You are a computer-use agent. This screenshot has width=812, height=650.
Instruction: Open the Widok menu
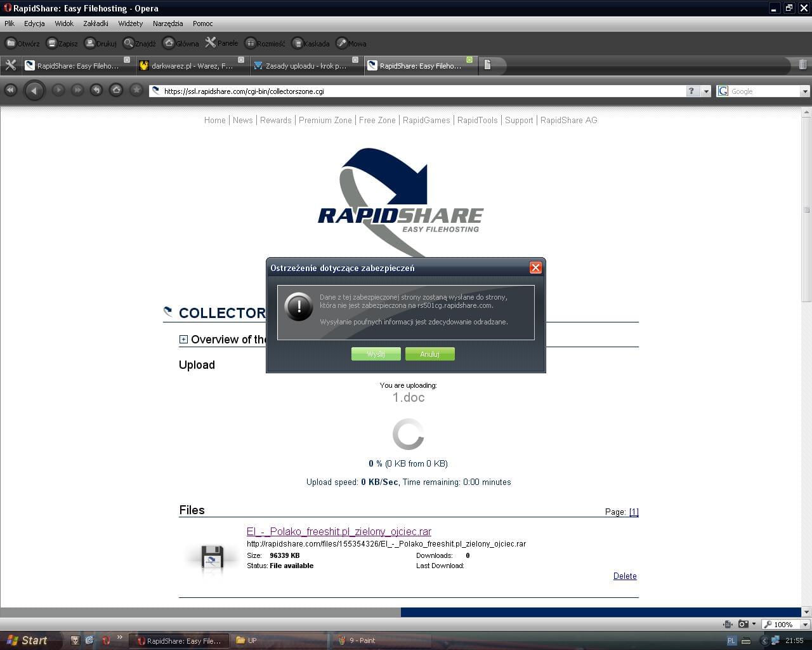click(64, 23)
